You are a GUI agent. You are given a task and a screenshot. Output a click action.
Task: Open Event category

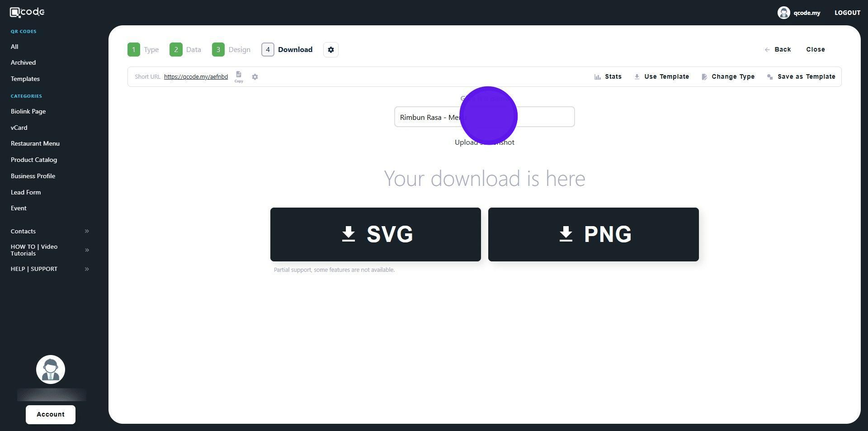click(19, 208)
